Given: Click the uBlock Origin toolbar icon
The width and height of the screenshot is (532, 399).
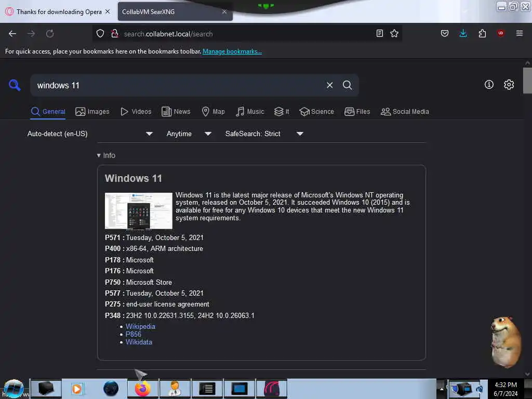Looking at the screenshot, I should pyautogui.click(x=501, y=33).
